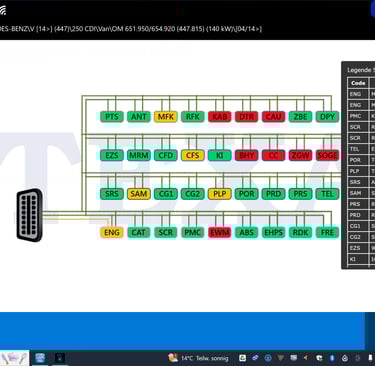Open the dark app icon in taskbar
Screen dimensions: 375x366
tap(60, 358)
